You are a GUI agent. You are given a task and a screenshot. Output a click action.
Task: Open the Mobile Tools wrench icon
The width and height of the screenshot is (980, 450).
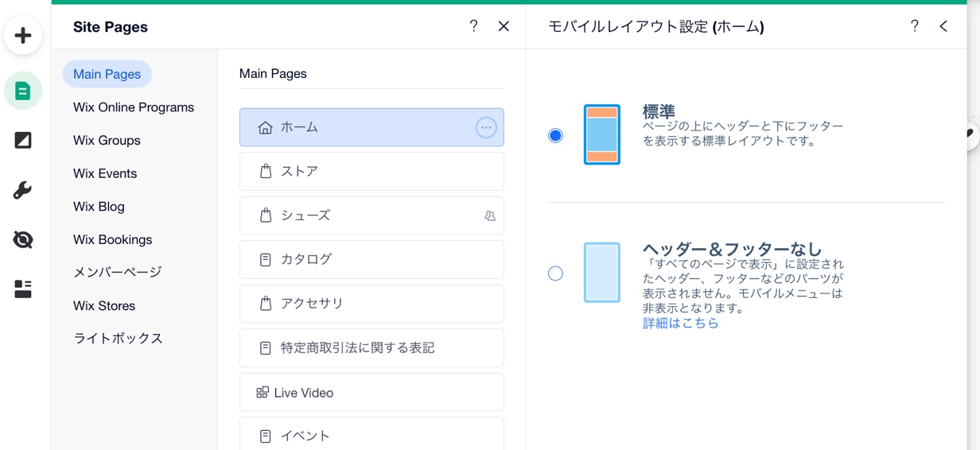click(23, 190)
